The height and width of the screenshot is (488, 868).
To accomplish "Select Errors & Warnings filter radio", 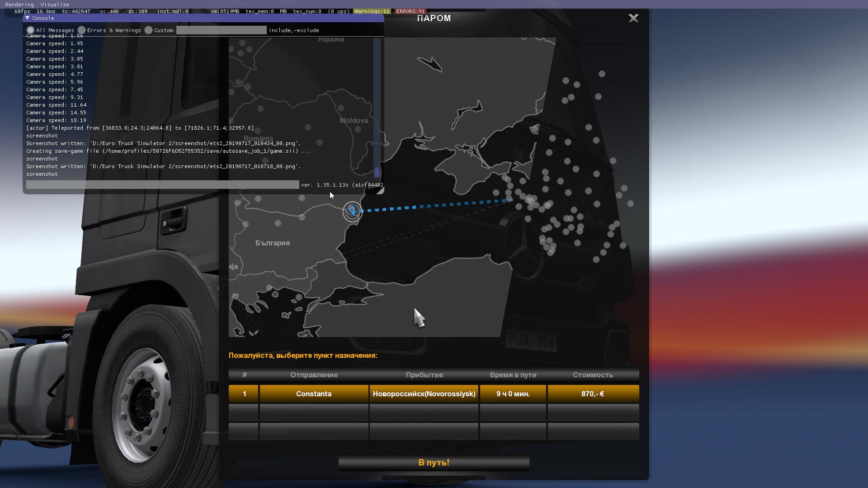I will coord(82,30).
